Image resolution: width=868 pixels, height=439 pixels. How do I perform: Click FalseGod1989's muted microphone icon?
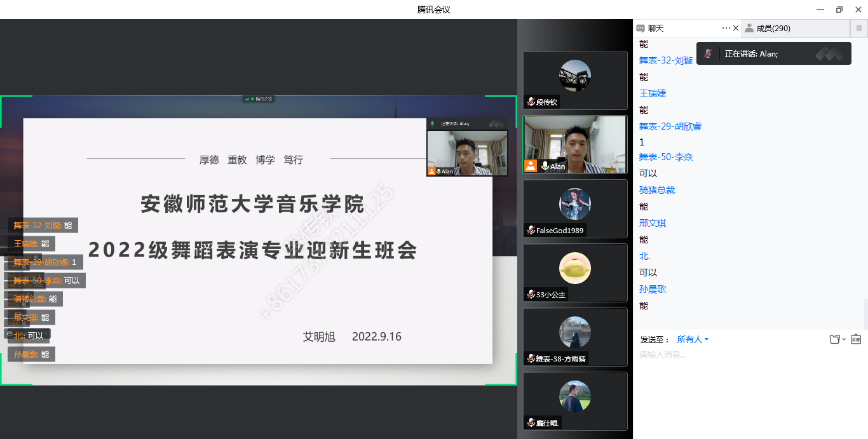531,231
